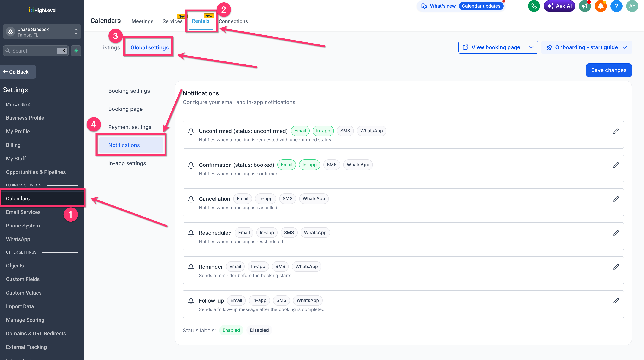The image size is (644, 360).
Task: Toggle SMS channel for Unconfirmed notification
Action: click(x=345, y=131)
